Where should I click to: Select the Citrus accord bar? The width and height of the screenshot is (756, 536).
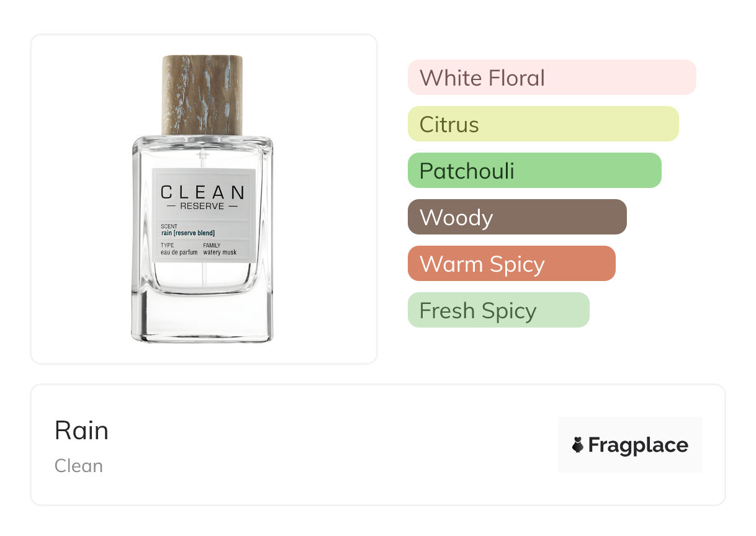pos(542,124)
